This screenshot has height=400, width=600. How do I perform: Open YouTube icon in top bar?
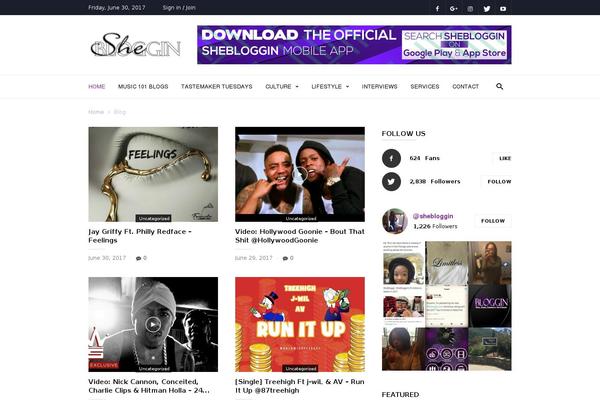point(503,8)
